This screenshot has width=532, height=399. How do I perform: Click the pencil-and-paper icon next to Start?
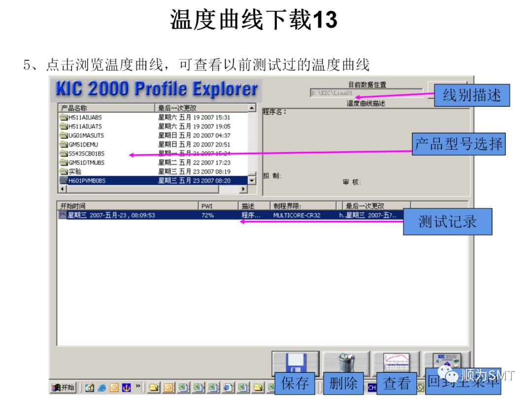coord(90,387)
